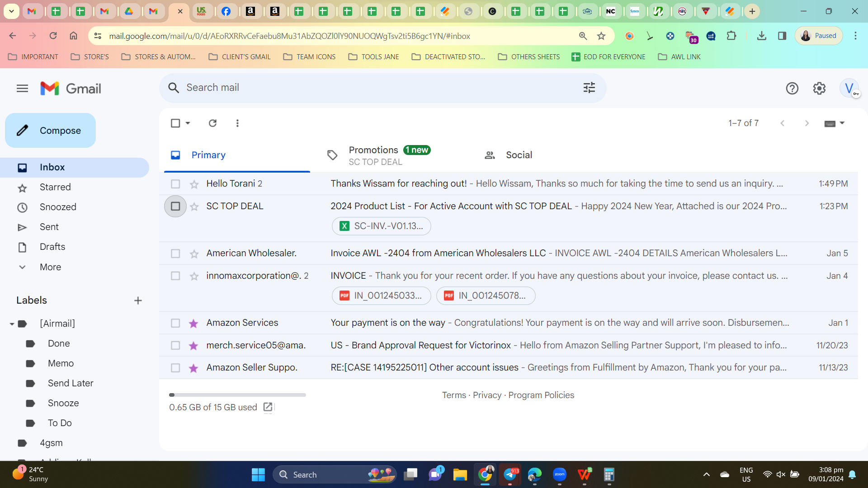Open Chrome downloads icon
This screenshot has width=868, height=488.
pyautogui.click(x=762, y=36)
